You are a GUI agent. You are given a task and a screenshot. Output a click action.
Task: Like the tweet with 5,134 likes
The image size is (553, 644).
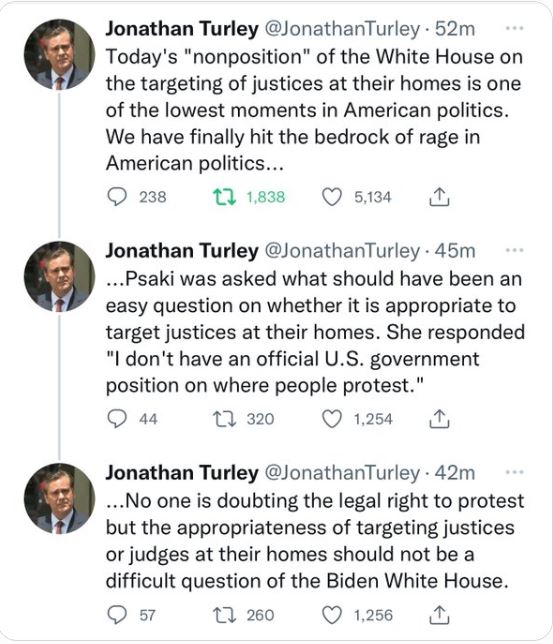pyautogui.click(x=332, y=197)
